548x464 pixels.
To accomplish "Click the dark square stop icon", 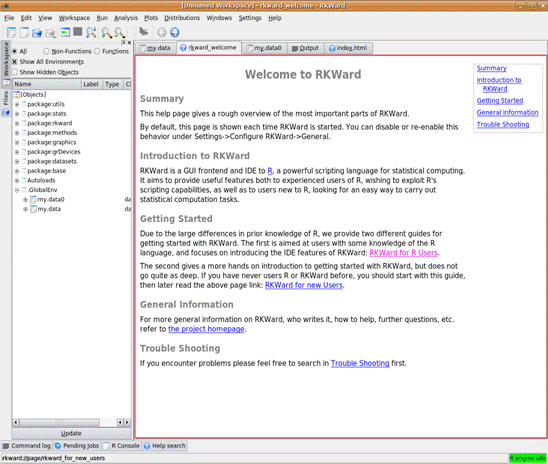I will [78, 32].
